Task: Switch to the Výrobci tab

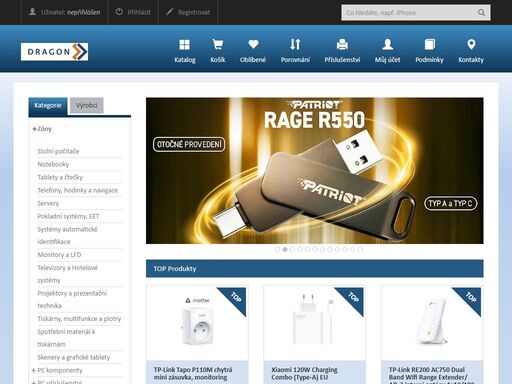Action: pyautogui.click(x=87, y=106)
